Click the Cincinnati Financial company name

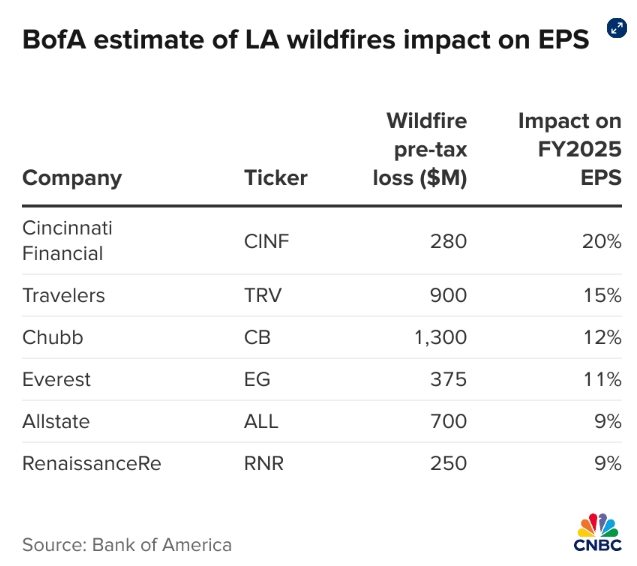(67, 240)
